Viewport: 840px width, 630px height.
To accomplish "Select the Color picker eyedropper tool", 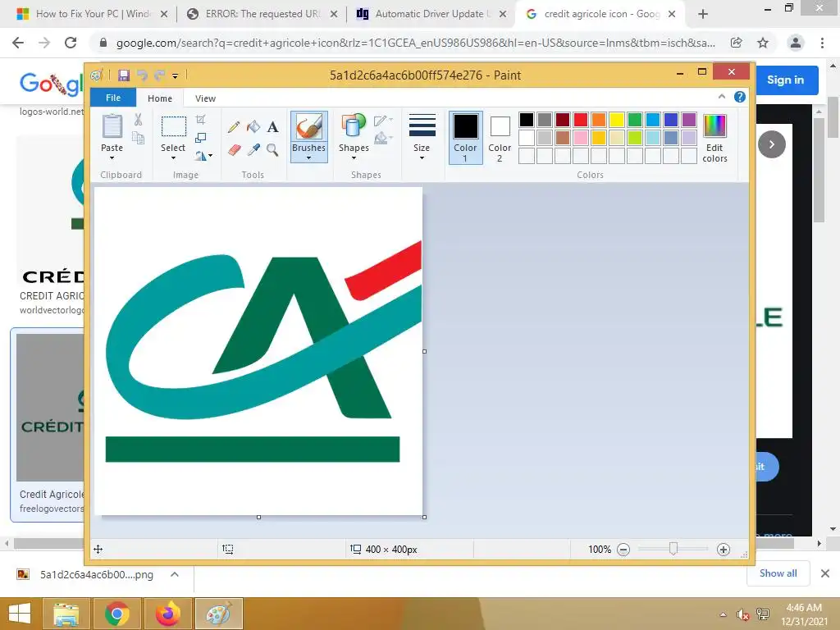I will click(x=253, y=149).
